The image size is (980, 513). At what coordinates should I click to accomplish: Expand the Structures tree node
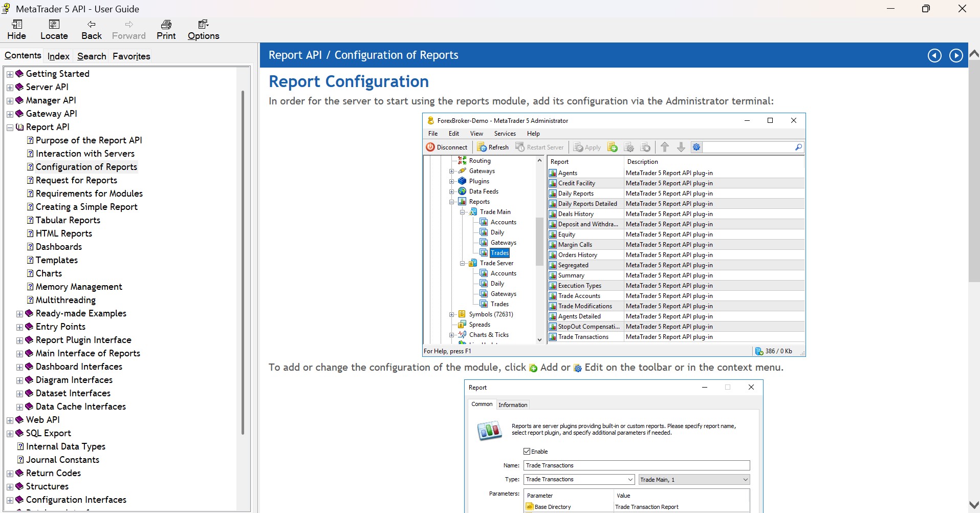tap(10, 487)
